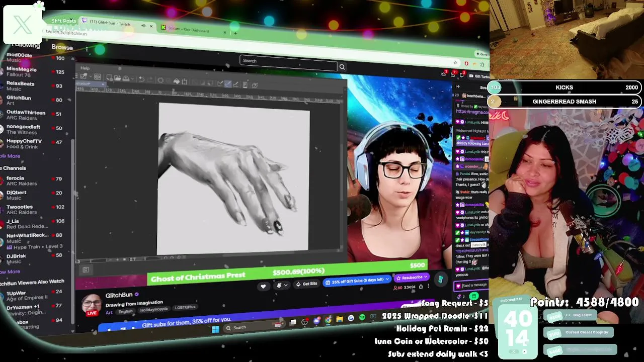Click the open-folder icon in drawing toolbar
The height and width of the screenshot is (362, 644).
[117, 78]
